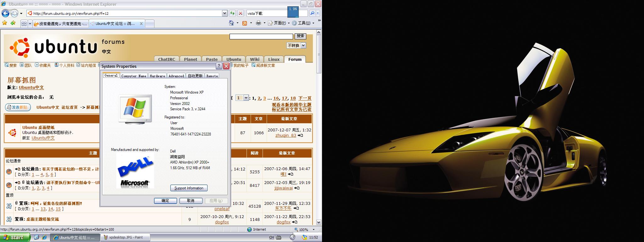The width and height of the screenshot is (644, 242).
Task: Open the 不转换 language dropdown
Action: pyautogui.click(x=296, y=45)
